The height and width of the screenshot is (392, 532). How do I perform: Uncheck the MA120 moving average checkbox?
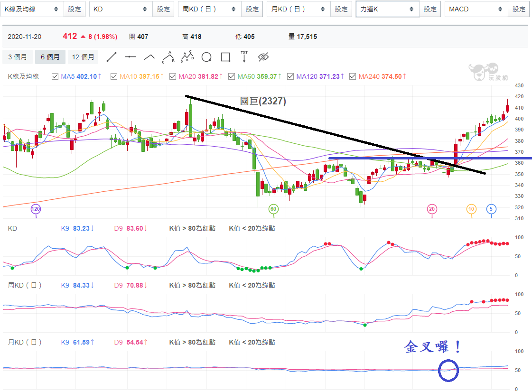click(290, 76)
